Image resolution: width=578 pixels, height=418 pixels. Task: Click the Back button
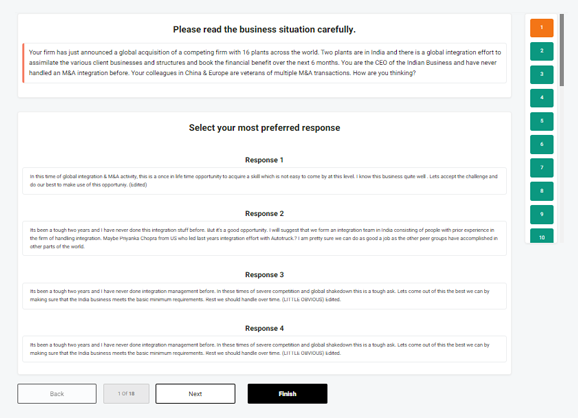tap(57, 394)
